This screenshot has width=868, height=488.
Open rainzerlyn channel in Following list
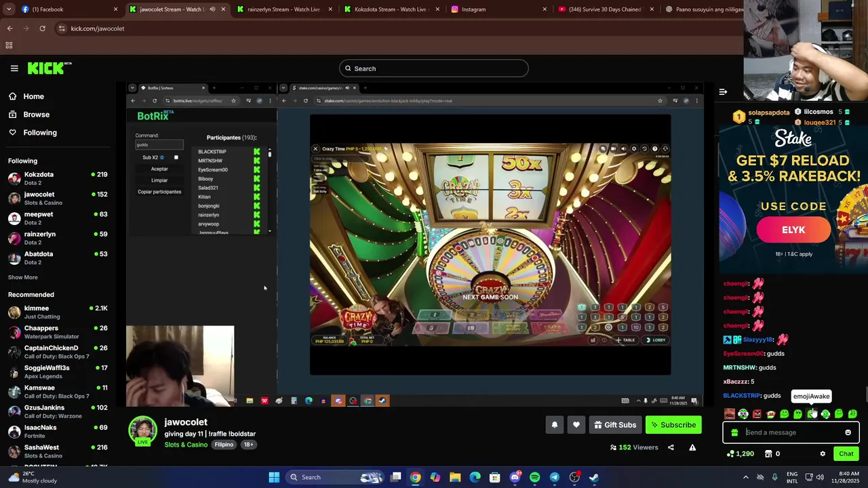(x=58, y=238)
